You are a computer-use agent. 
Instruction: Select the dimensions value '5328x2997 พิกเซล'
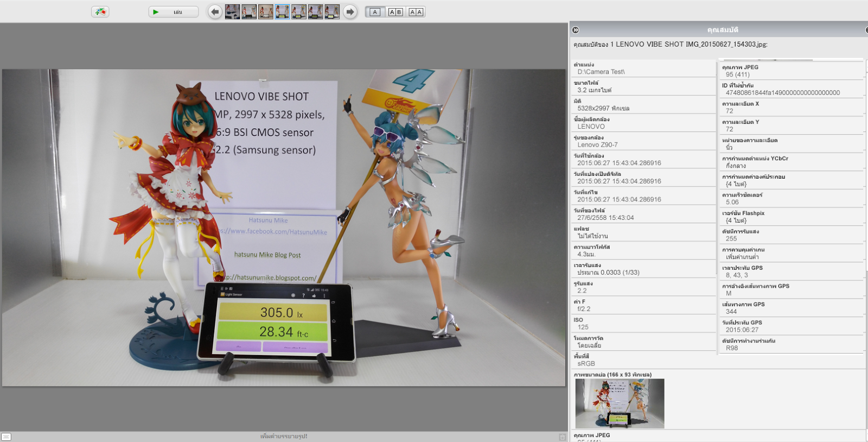[x=603, y=108]
